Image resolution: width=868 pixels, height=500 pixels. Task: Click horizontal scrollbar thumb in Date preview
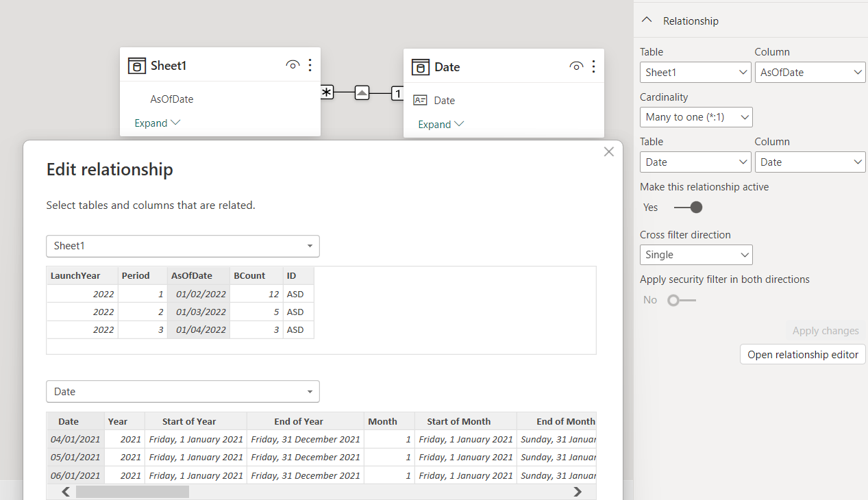(132, 492)
